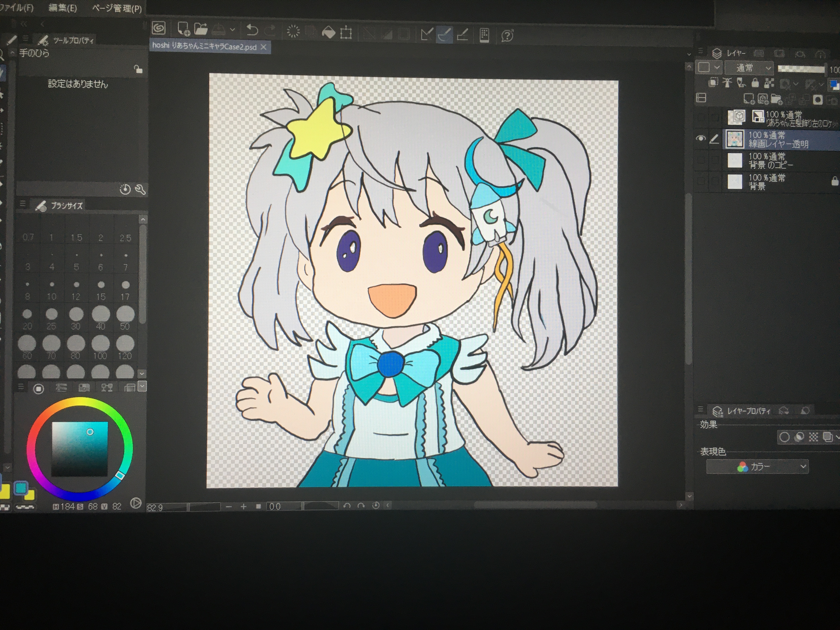Click the New canvas icon
840x630 pixels.
point(183,29)
